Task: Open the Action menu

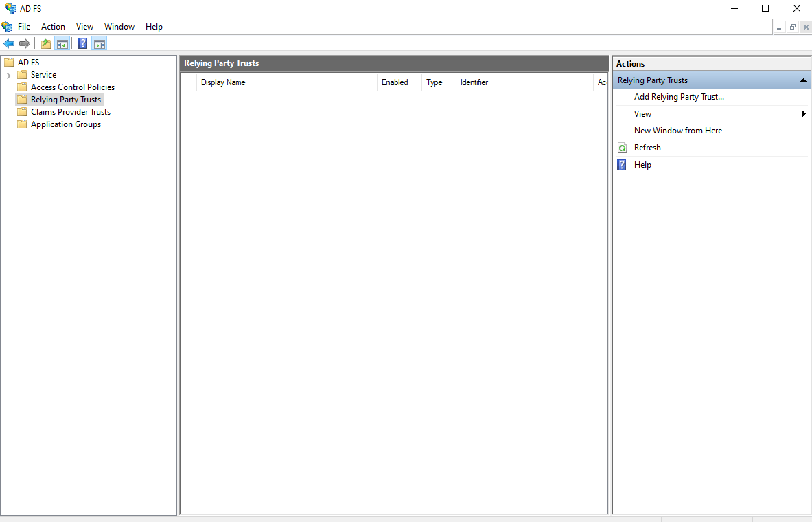Action: pyautogui.click(x=53, y=27)
